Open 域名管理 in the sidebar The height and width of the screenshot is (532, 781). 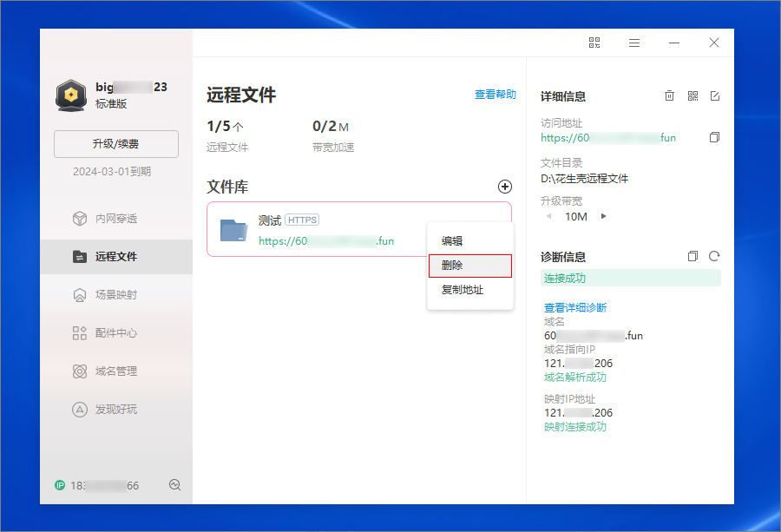click(x=116, y=371)
